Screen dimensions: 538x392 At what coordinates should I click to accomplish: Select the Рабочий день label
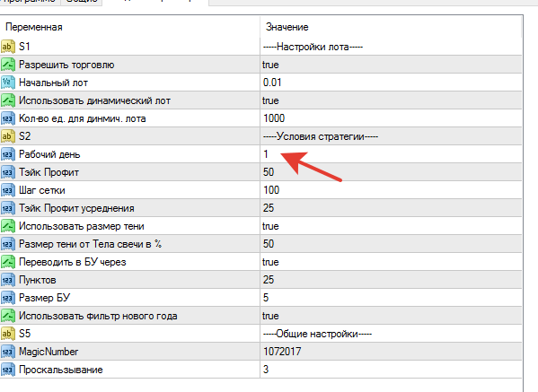49,154
